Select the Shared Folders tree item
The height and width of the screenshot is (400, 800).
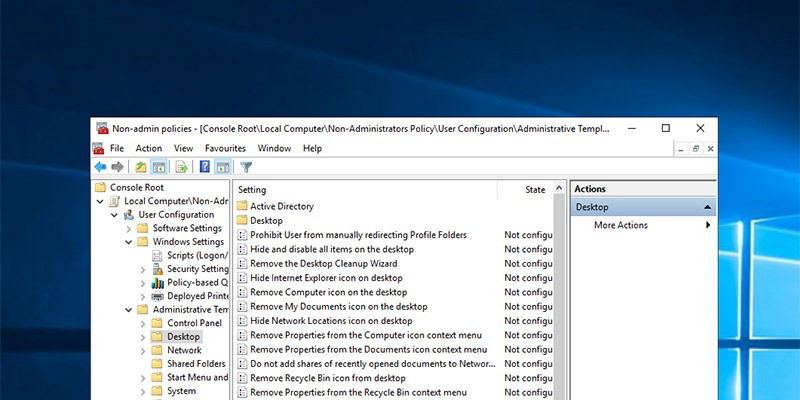coord(196,364)
